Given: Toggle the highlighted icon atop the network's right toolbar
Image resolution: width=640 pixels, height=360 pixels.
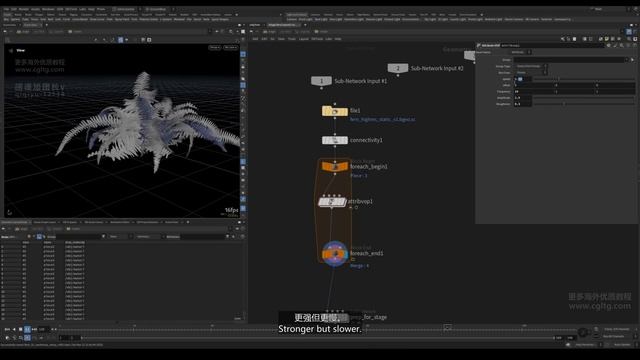Looking at the screenshot, I should coord(629,31).
